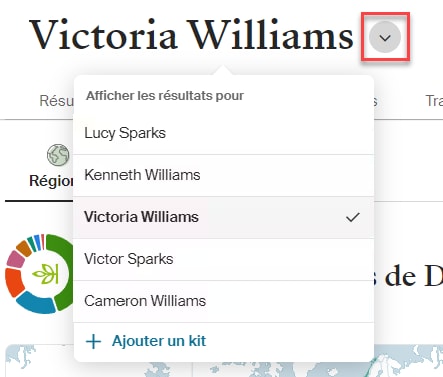Open the globe Régions icon

tap(58, 155)
